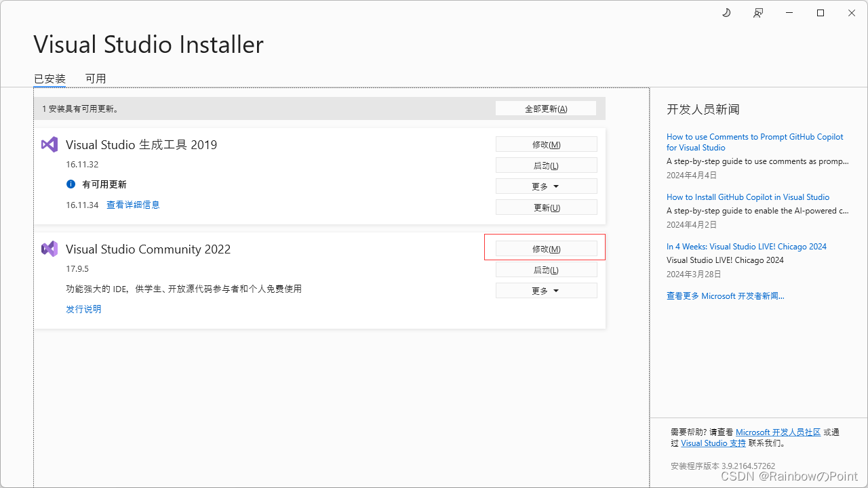
Task: Switch to the 可用 tab
Action: tap(96, 79)
